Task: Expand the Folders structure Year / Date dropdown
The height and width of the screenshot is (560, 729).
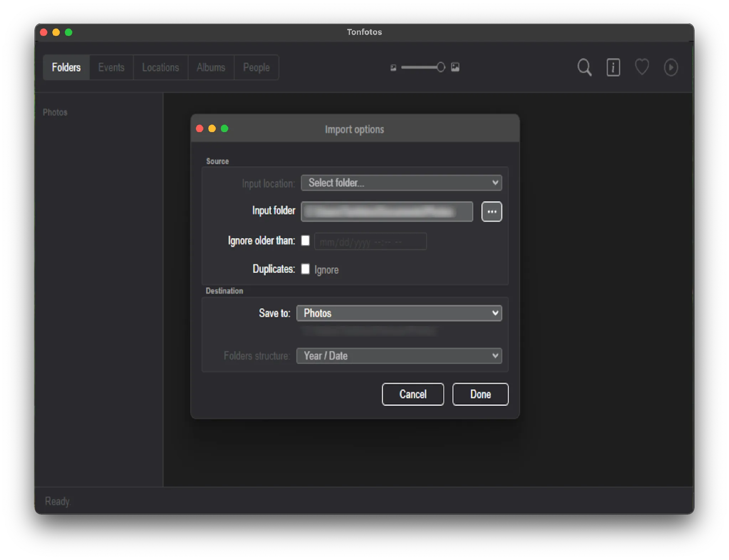Action: [x=399, y=356]
